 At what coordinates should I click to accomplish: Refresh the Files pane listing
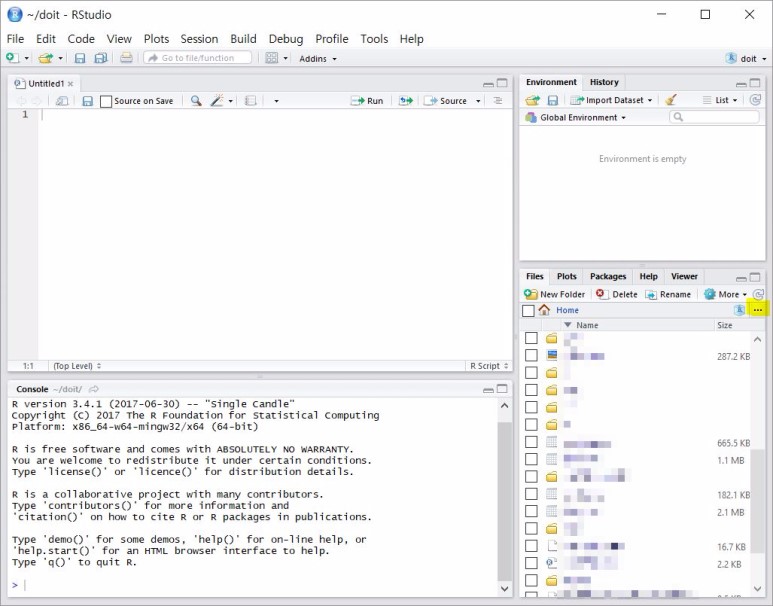pos(758,294)
